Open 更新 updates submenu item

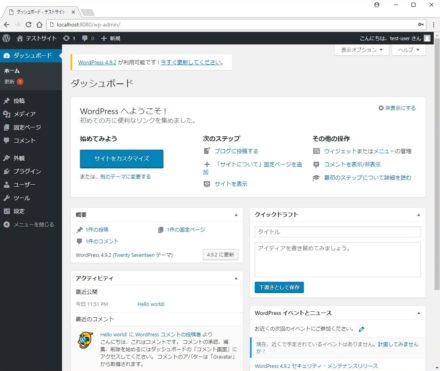tap(14, 82)
